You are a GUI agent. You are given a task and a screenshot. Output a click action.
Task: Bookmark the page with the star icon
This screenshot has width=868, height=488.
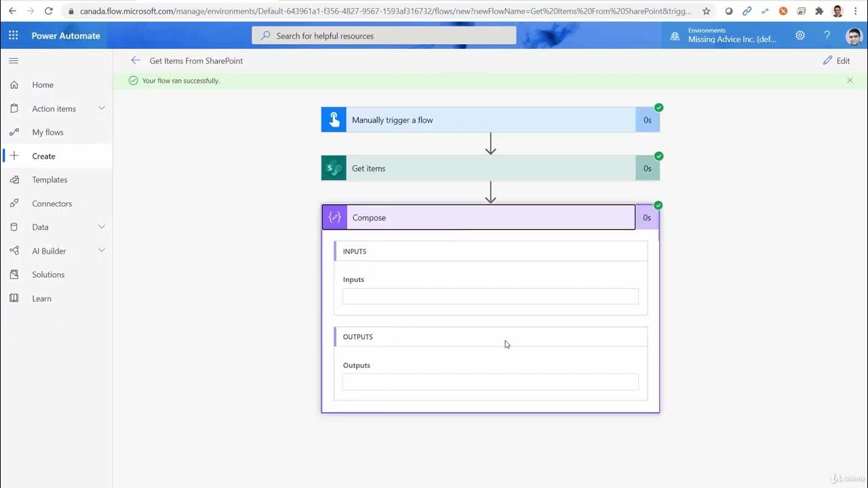[706, 11]
